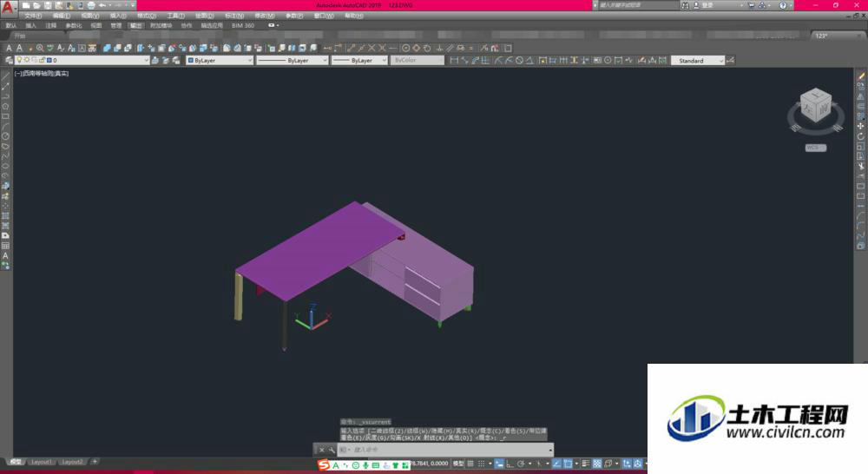Toggle transparency display in status bar
The width and height of the screenshot is (868, 474).
pos(597,464)
